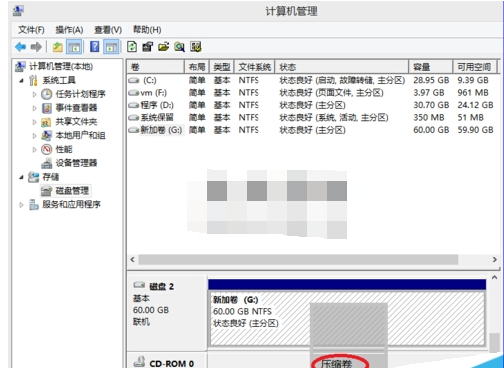Click the Back arrow toolbar icon
Viewport: 504px width, 368px height.
tap(21, 47)
